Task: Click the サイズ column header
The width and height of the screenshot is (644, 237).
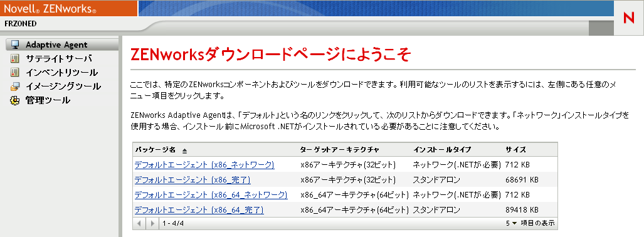Action: click(516, 150)
